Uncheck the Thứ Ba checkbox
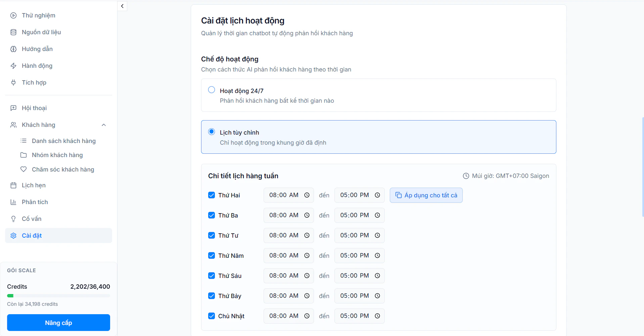 212,215
